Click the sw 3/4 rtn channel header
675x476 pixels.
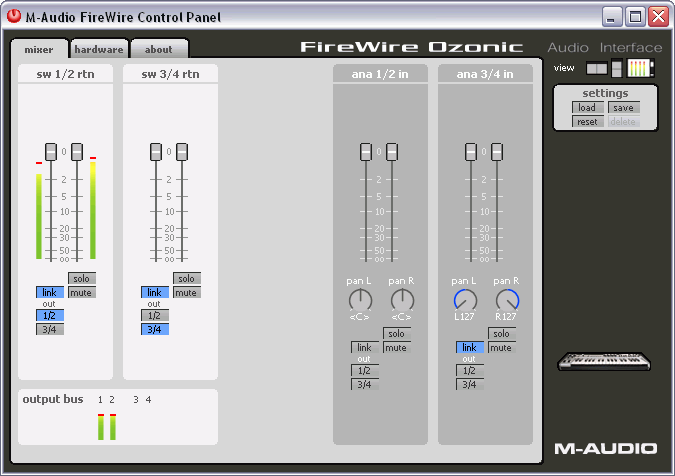coord(170,74)
